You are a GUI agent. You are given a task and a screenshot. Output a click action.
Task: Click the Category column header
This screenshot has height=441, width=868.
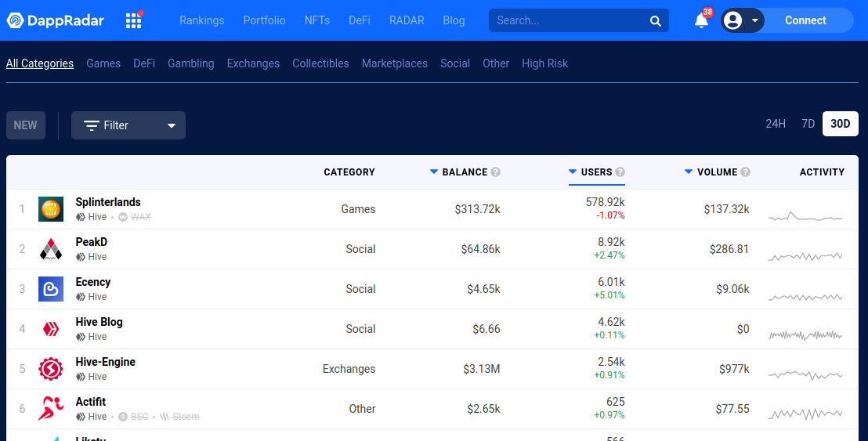(349, 172)
